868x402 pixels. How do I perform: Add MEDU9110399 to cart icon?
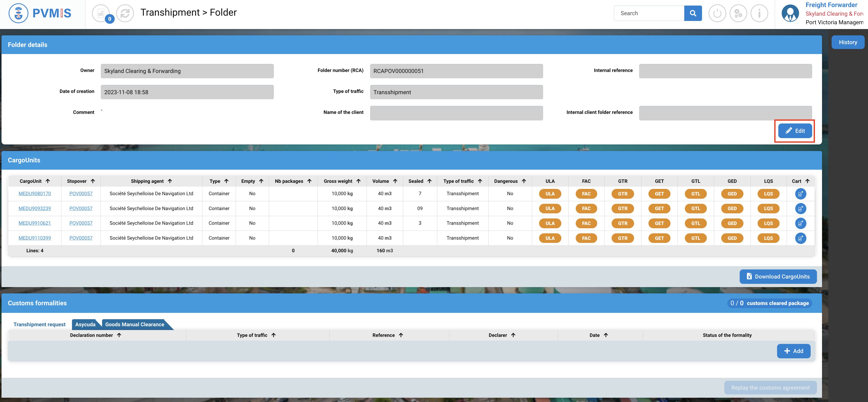800,238
